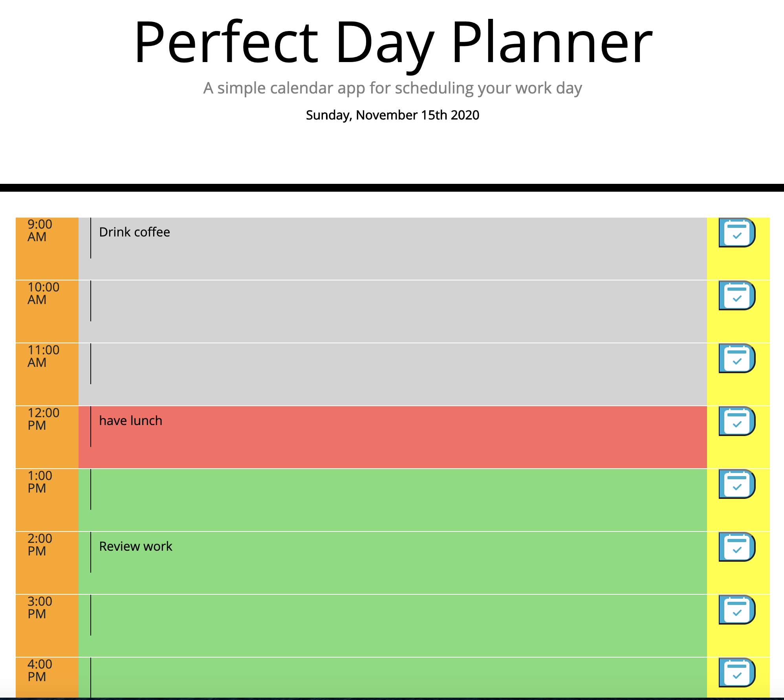Click the Sunday, November 15th 2020 date

click(392, 115)
